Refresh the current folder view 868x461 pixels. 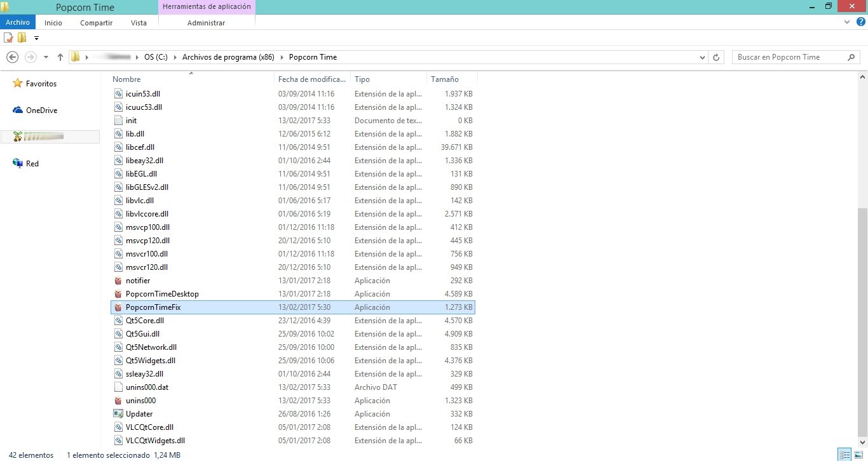tap(717, 57)
